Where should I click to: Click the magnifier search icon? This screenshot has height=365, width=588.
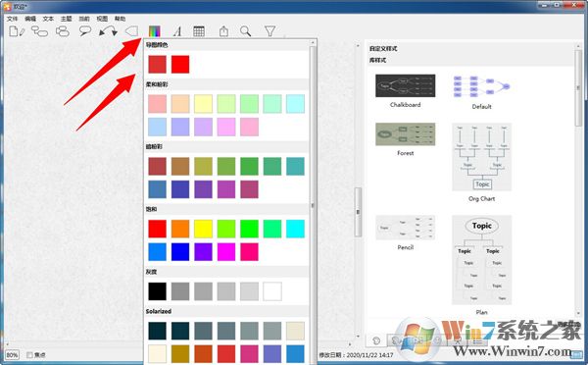click(x=246, y=31)
